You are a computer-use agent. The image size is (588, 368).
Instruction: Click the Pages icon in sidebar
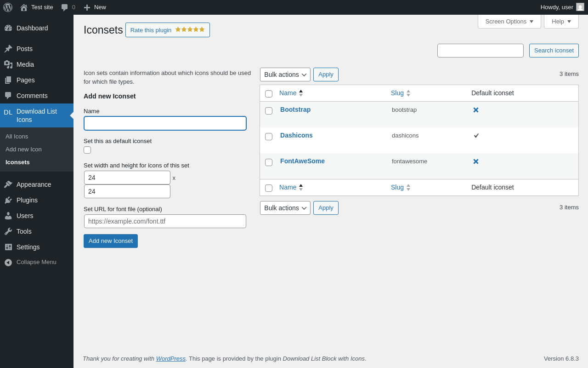pyautogui.click(x=8, y=80)
